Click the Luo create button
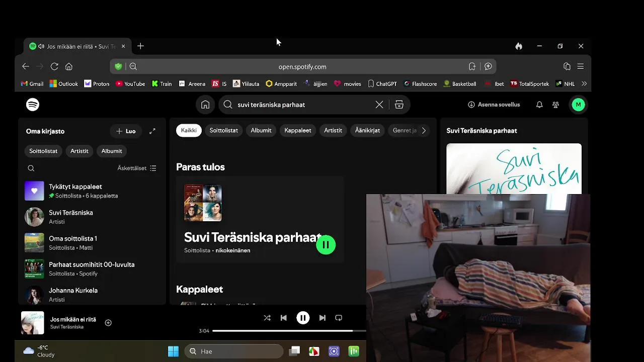The width and height of the screenshot is (644, 362). coord(126,131)
